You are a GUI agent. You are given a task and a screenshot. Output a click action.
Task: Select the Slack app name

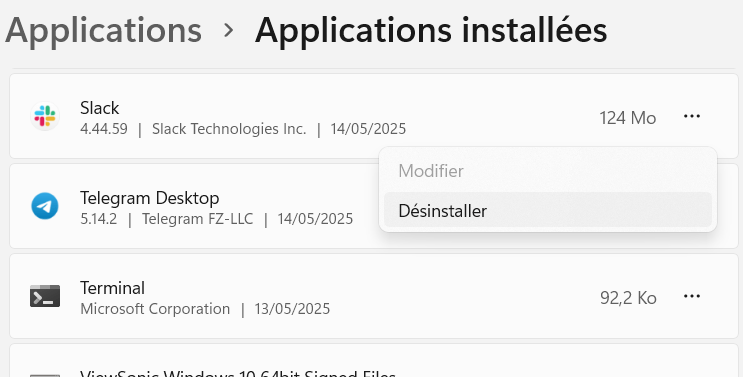coord(100,108)
